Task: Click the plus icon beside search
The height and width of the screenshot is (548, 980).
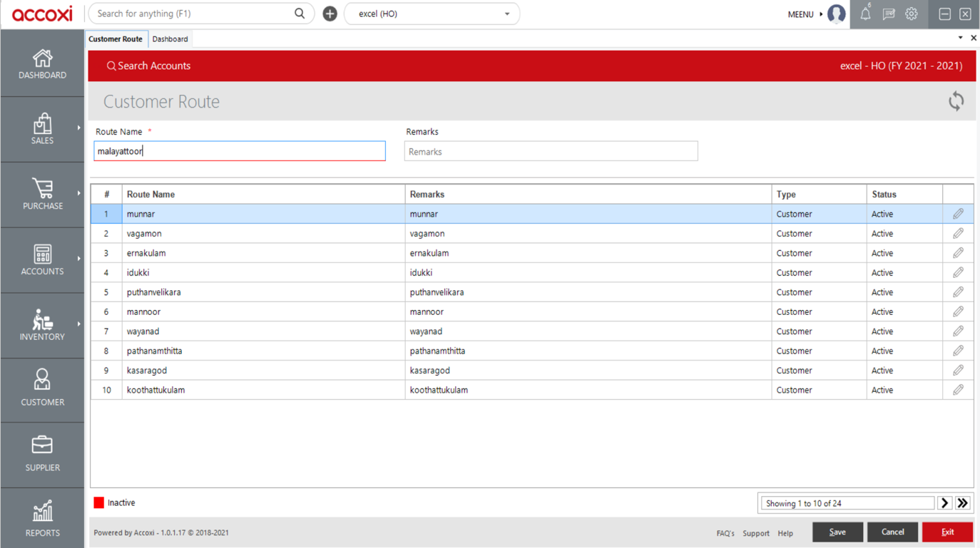Action: coord(330,14)
